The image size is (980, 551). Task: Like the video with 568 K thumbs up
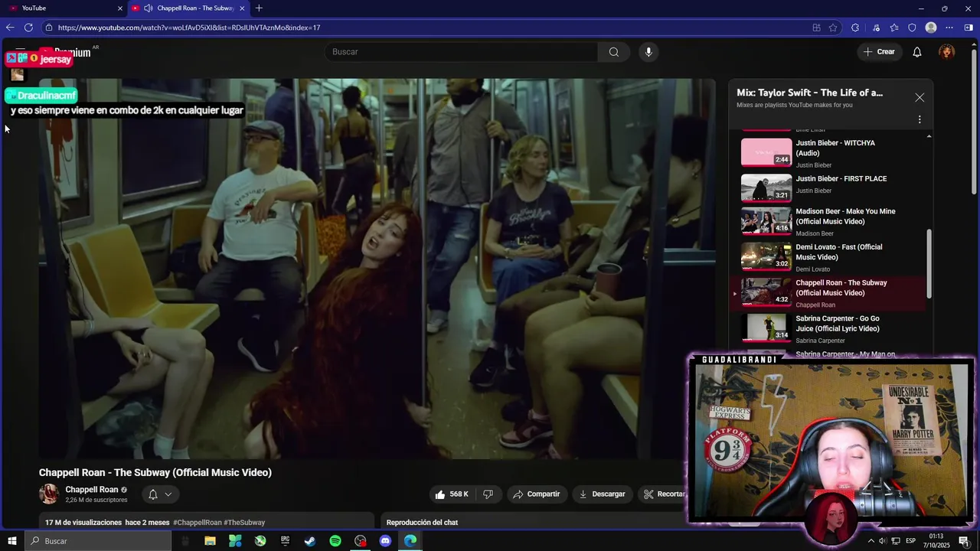click(x=452, y=494)
